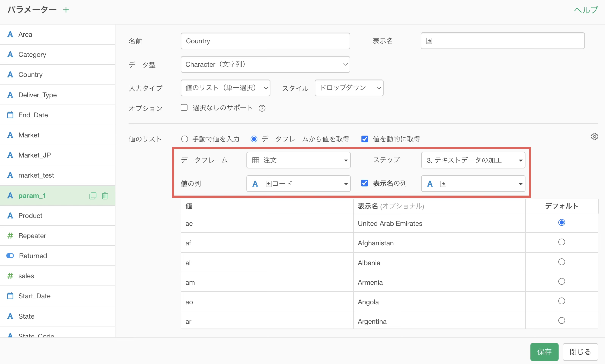Open スタイル ドロップダウン selector
This screenshot has width=605, height=364.
click(349, 88)
